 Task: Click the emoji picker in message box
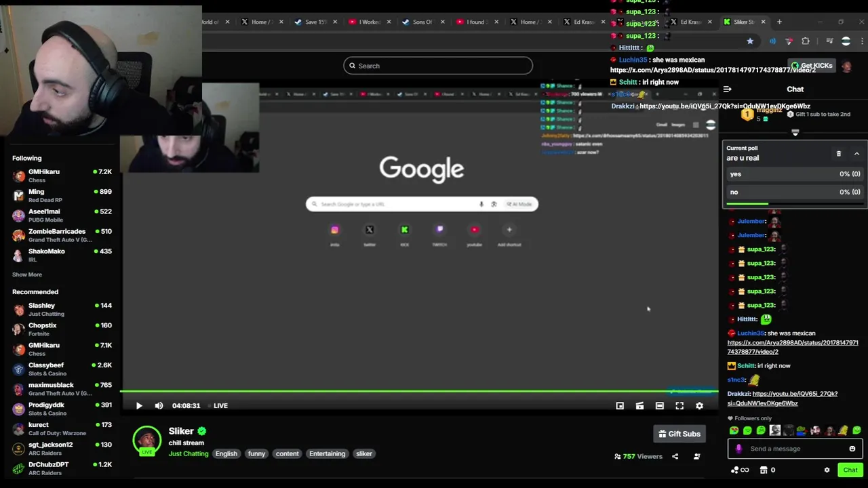(x=852, y=449)
